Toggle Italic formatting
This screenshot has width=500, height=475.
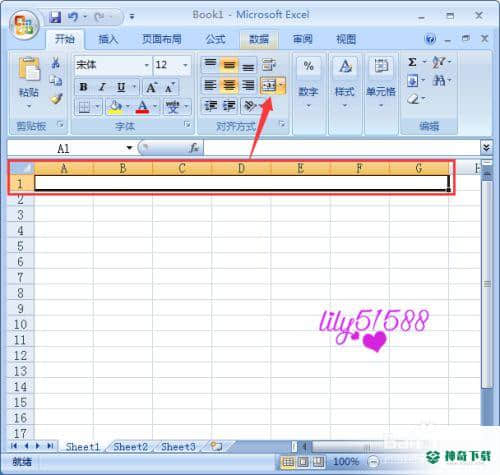(x=102, y=87)
